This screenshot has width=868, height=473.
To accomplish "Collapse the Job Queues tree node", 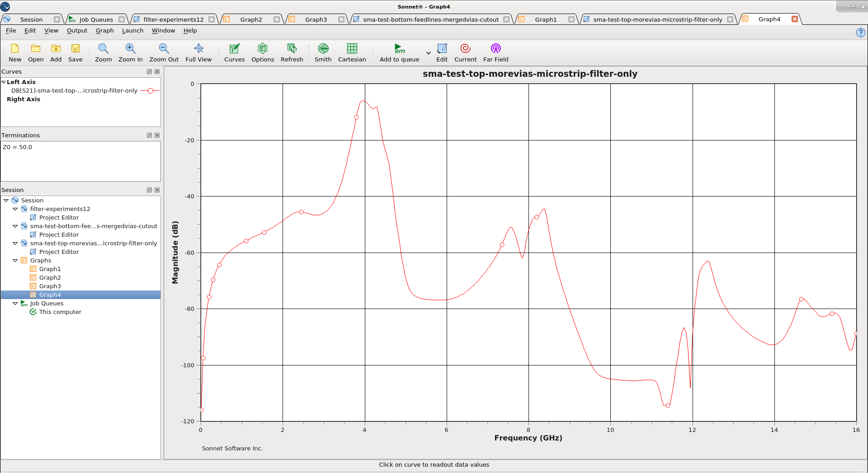I will pos(15,304).
